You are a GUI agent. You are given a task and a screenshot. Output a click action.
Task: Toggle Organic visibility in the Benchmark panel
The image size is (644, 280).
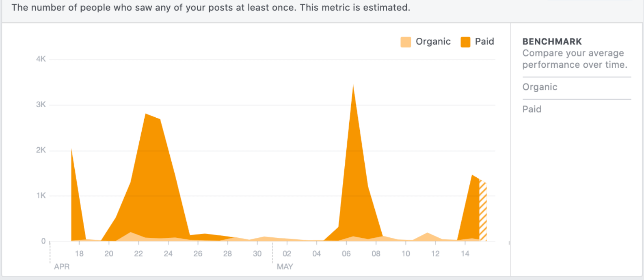coord(539,87)
